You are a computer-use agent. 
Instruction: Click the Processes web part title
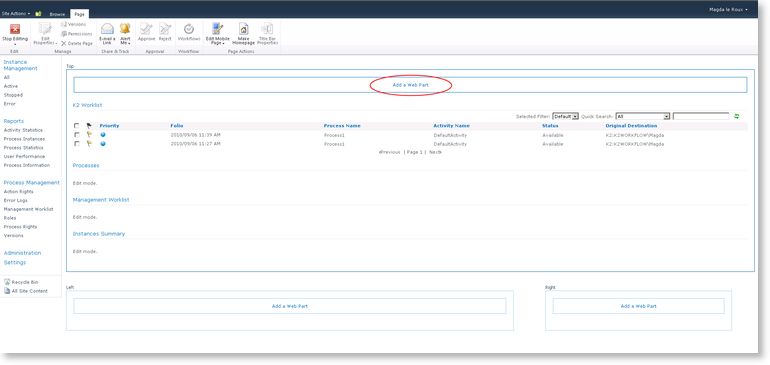pyautogui.click(x=86, y=166)
